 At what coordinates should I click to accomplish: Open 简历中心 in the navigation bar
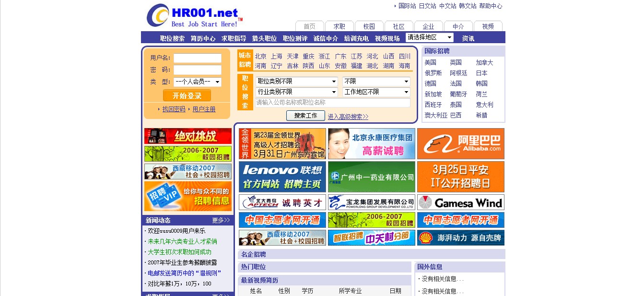pyautogui.click(x=203, y=38)
